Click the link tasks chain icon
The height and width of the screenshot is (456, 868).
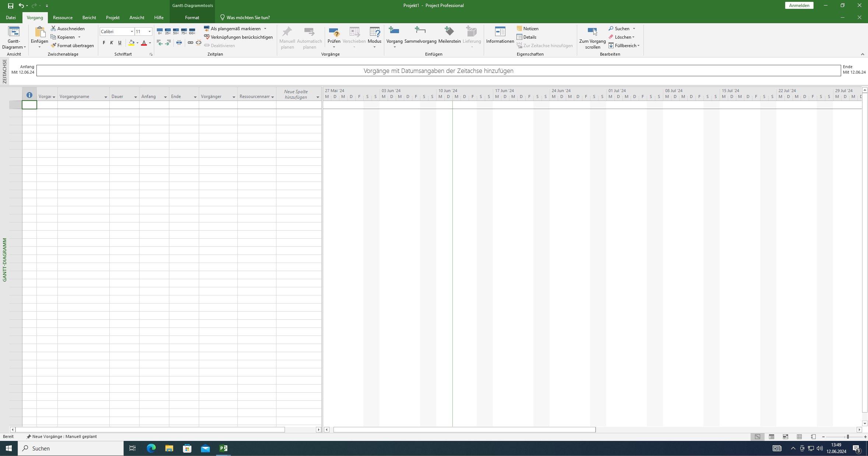coord(190,43)
